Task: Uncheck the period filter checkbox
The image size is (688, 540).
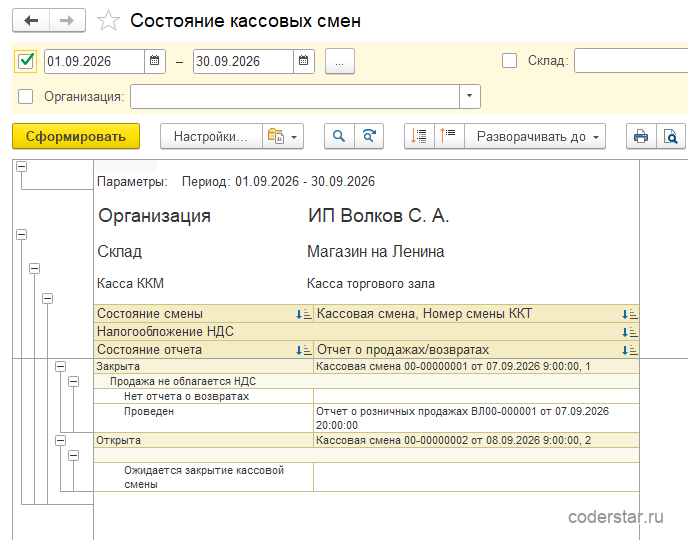Action: [x=25, y=61]
